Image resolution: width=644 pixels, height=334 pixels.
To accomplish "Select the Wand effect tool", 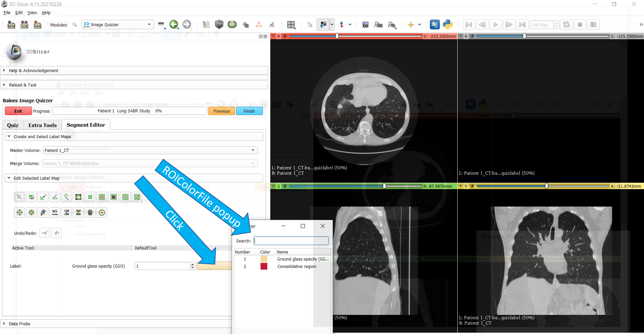I will 66,197.
